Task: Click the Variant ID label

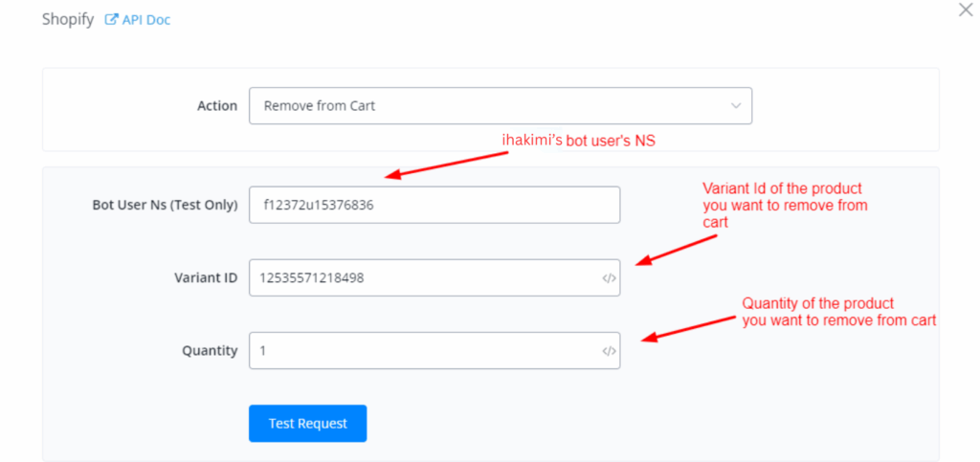Action: [199, 277]
